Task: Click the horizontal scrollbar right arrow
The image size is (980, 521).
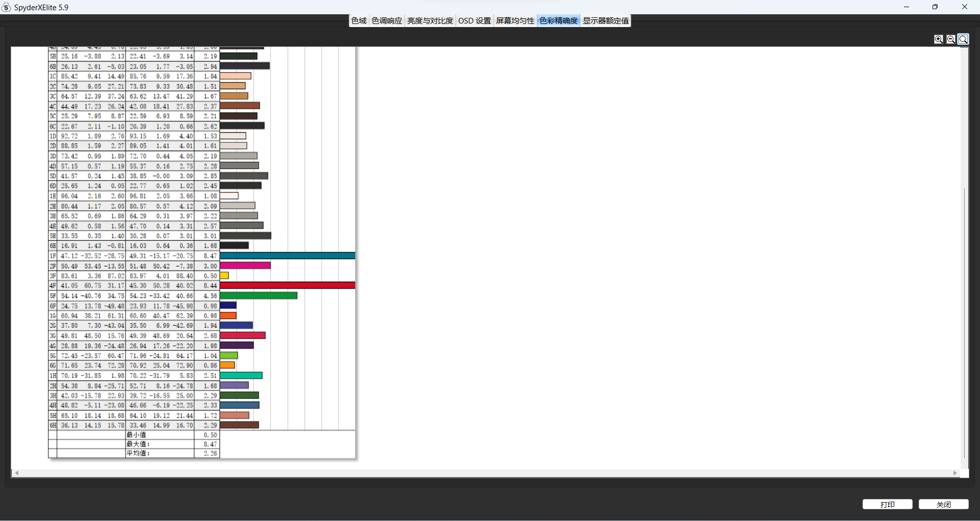Action: (955, 473)
